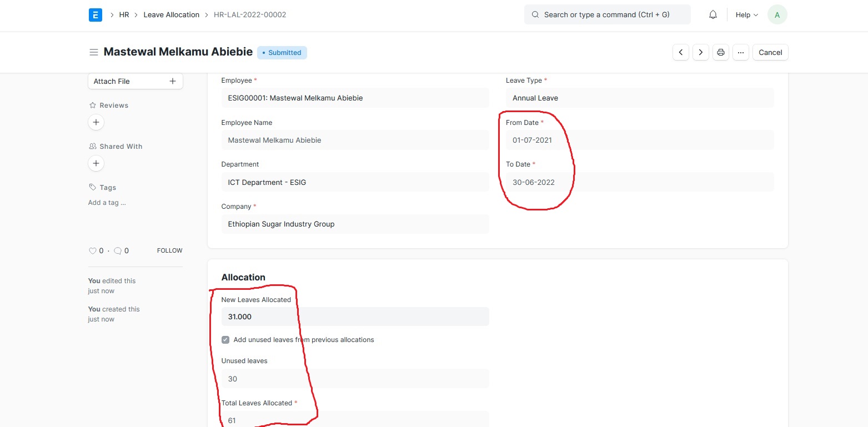Open the Help dropdown
The height and width of the screenshot is (427, 868).
click(746, 14)
